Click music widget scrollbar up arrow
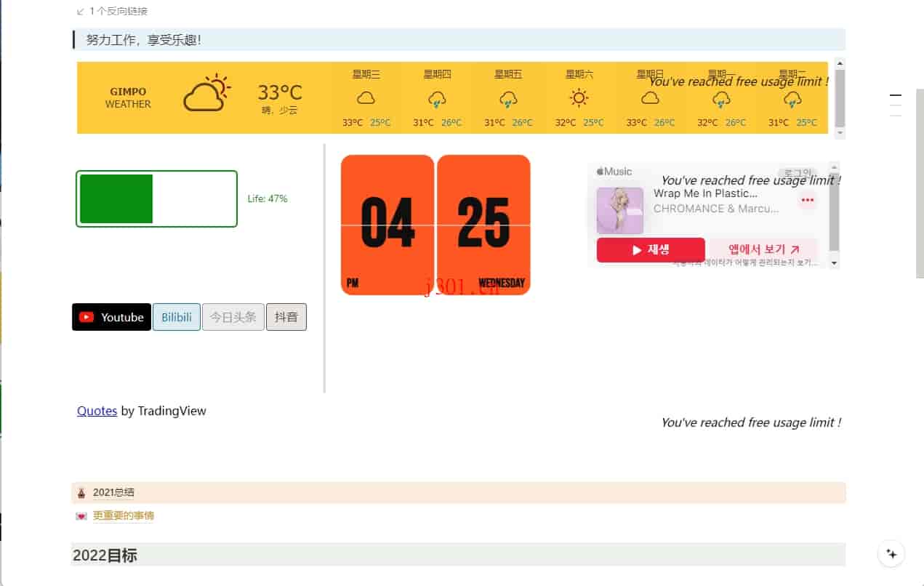This screenshot has width=924, height=586. (834, 166)
